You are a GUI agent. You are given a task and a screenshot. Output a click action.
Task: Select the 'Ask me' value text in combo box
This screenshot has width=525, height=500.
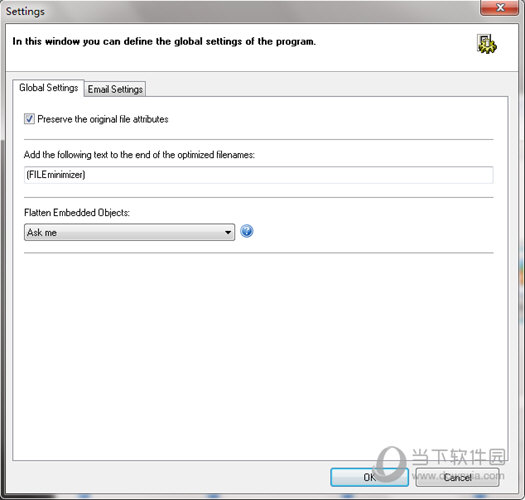42,232
